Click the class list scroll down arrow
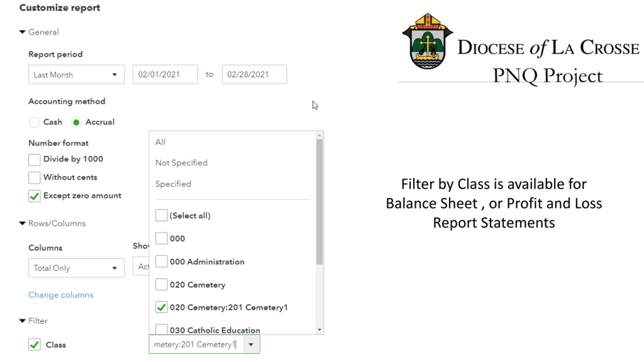The image size is (644, 362). 319,330
